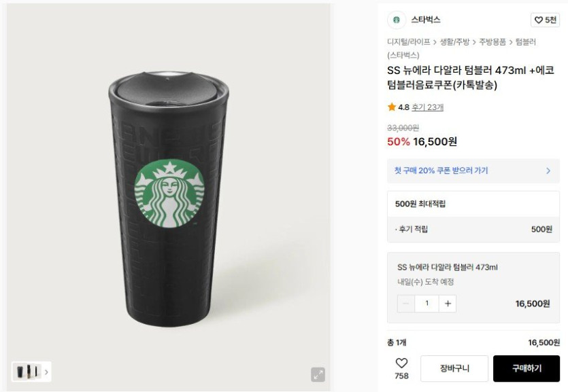Click the expand image icon on product photo
Image resolution: width=568 pixels, height=392 pixels.
(x=318, y=374)
